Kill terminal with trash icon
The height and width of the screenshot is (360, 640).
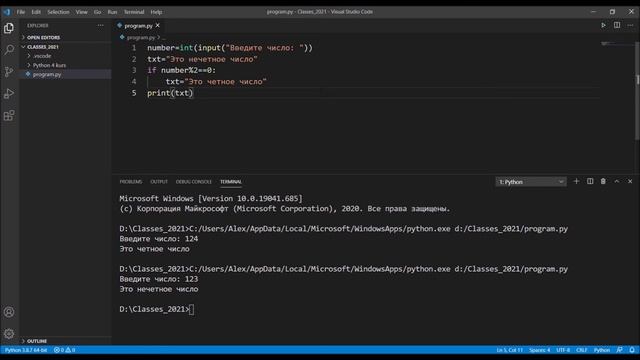click(603, 181)
